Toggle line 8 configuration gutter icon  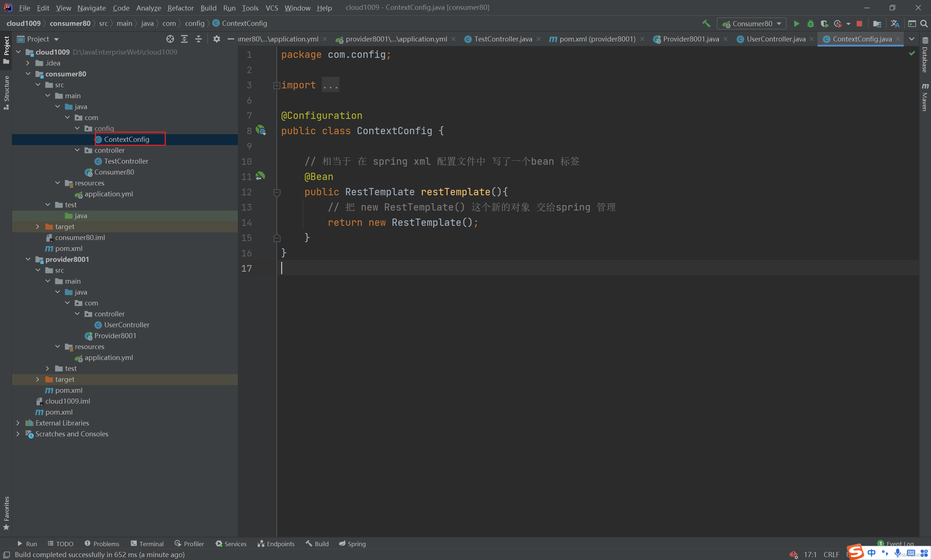(x=262, y=130)
